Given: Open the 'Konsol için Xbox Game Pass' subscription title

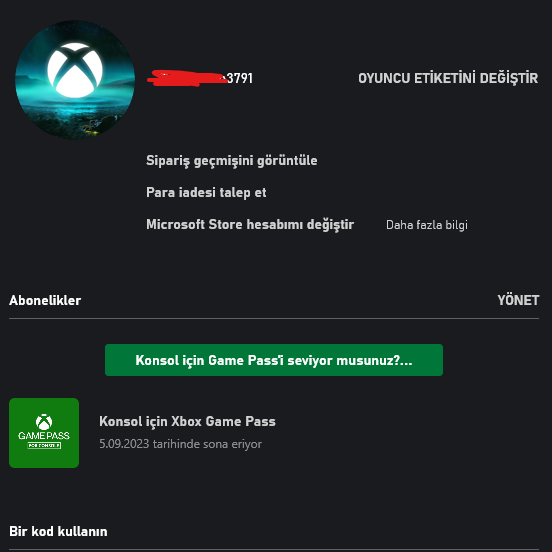Looking at the screenshot, I should click(x=187, y=421).
